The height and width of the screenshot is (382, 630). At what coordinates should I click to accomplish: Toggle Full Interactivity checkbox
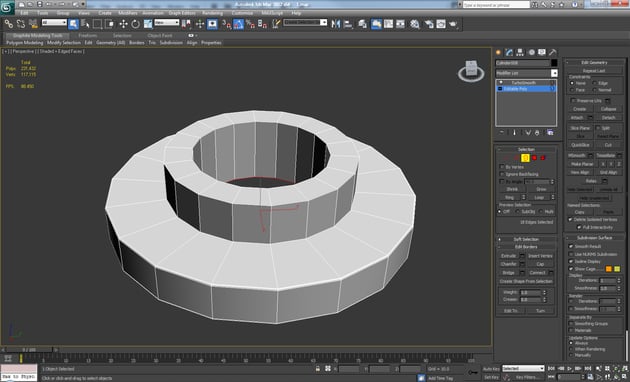click(x=579, y=227)
